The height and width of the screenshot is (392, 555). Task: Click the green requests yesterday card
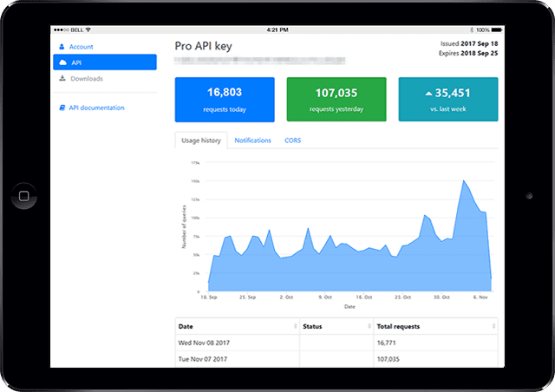pyautogui.click(x=336, y=99)
